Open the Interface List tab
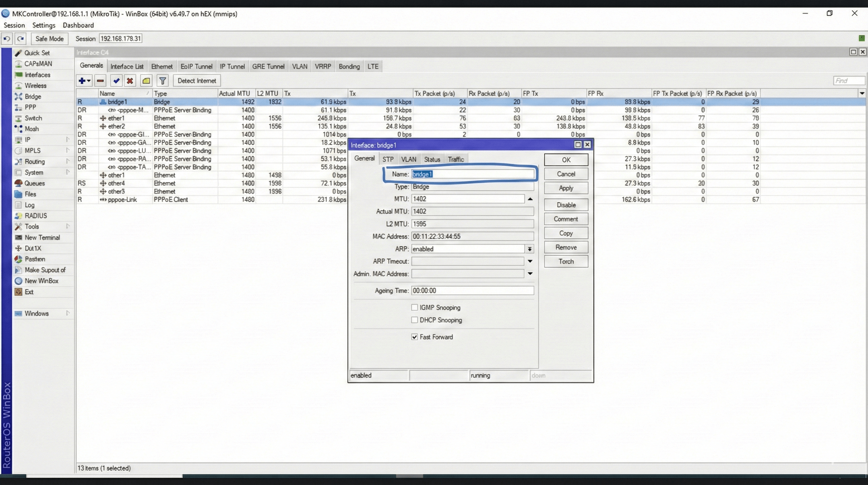 (x=127, y=66)
